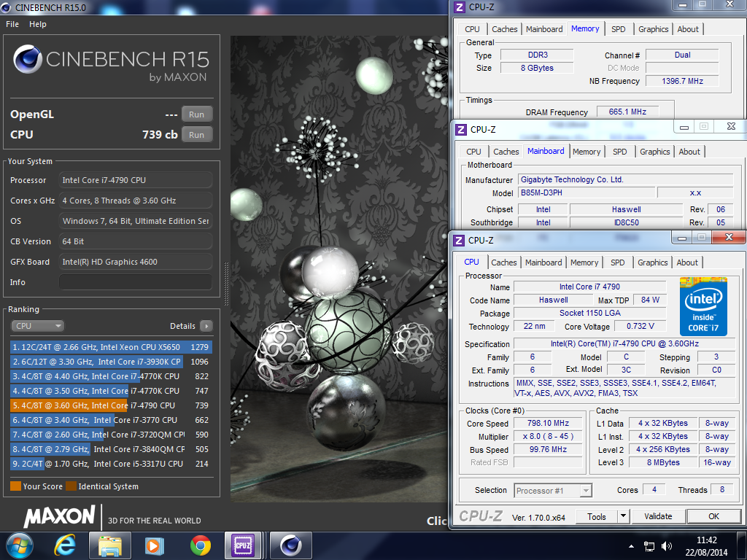Click the Z icon of the Memory CPU-Z window
The image size is (747, 560).
click(460, 7)
